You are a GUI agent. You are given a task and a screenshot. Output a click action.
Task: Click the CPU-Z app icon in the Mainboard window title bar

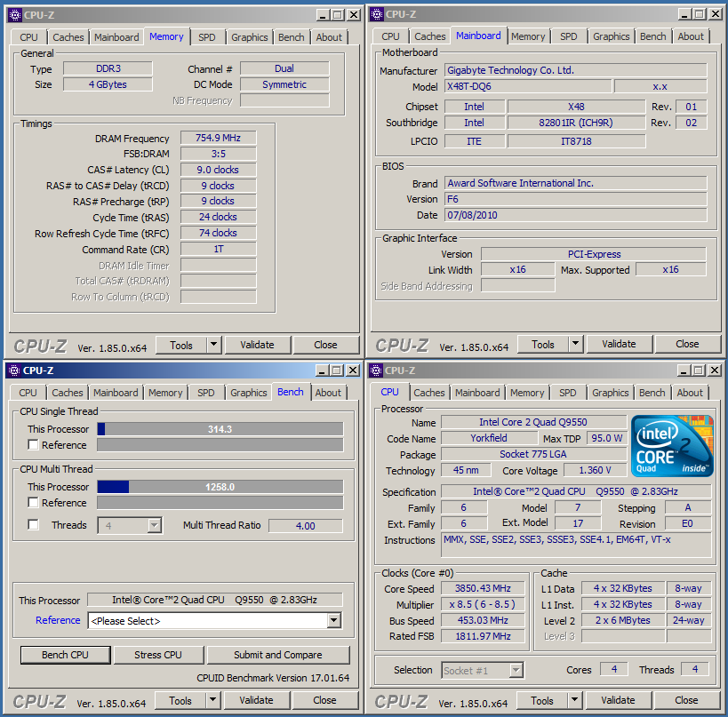click(x=377, y=14)
